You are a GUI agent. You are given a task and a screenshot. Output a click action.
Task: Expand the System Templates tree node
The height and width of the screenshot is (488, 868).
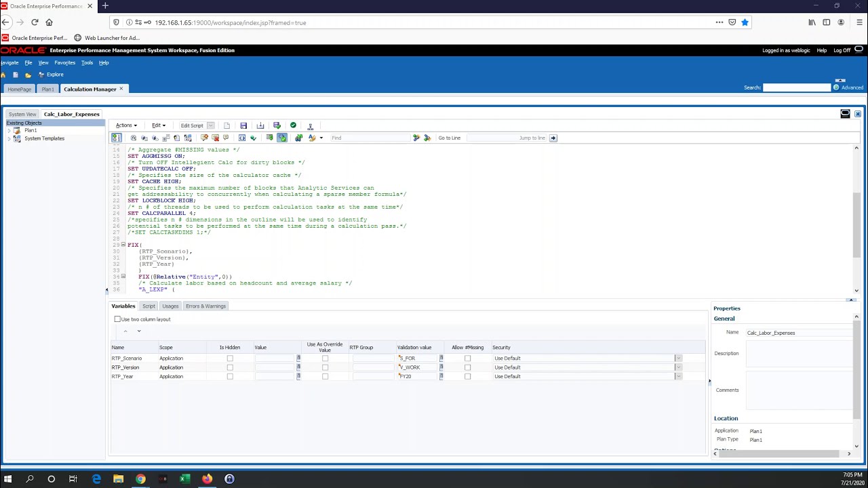(x=9, y=138)
